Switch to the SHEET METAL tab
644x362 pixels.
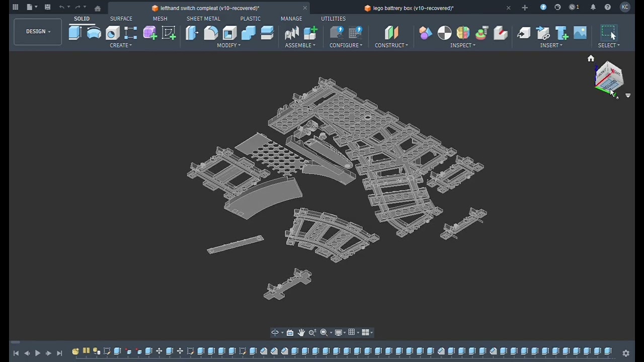click(x=203, y=19)
